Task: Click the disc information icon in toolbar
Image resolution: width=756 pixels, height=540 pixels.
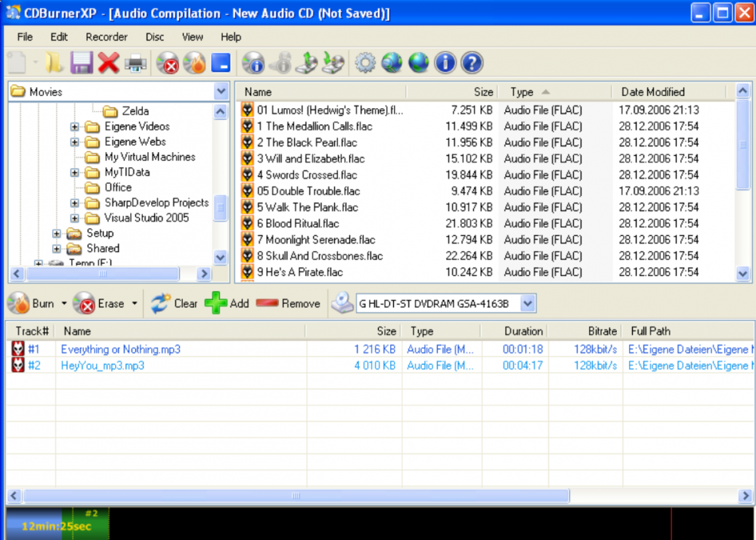Action: click(253, 63)
